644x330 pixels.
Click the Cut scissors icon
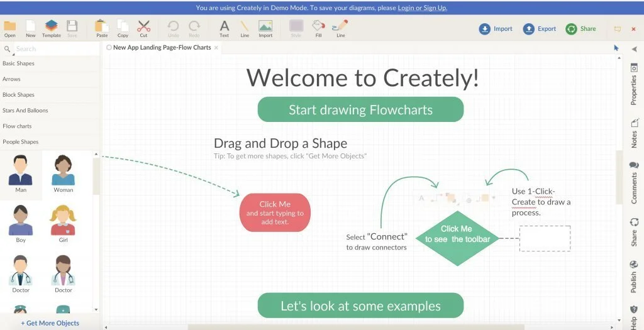tap(144, 26)
